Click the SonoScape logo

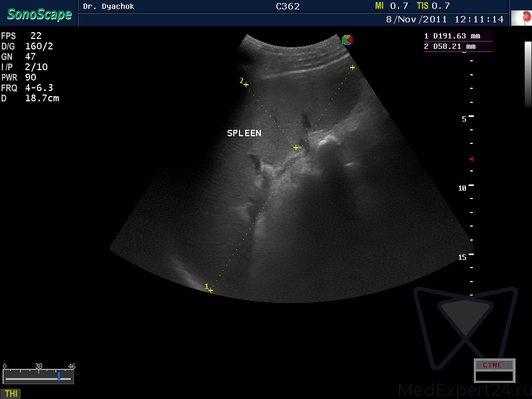pyautogui.click(x=39, y=14)
